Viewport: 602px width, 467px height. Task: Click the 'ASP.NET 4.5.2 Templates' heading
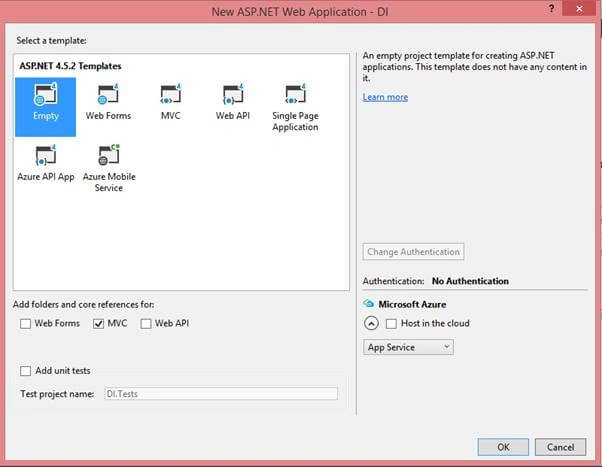click(x=70, y=66)
